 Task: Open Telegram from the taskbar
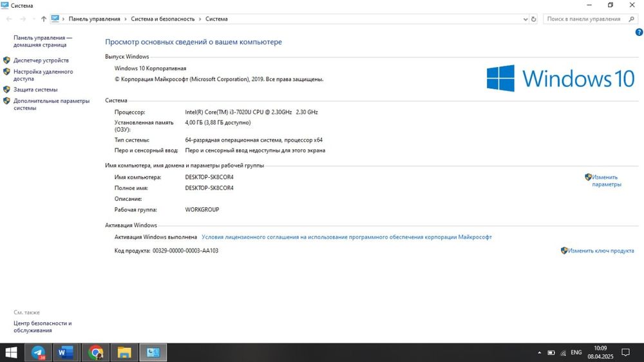pyautogui.click(x=38, y=352)
